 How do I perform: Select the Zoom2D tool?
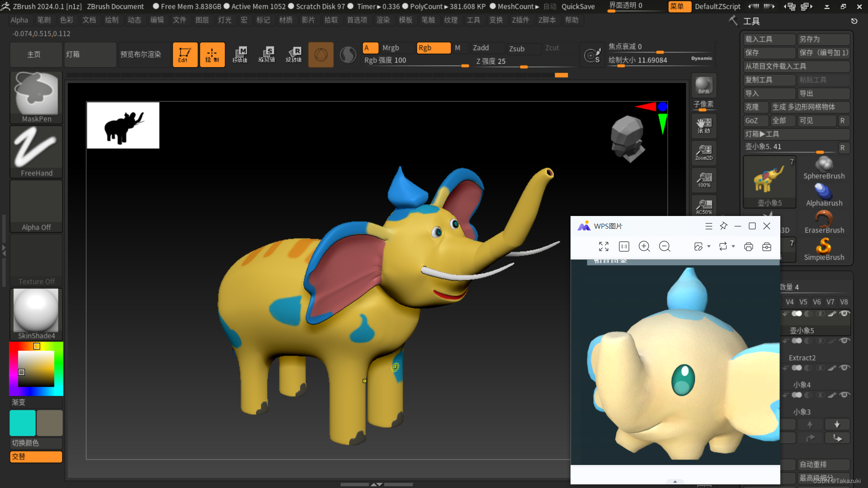click(703, 153)
